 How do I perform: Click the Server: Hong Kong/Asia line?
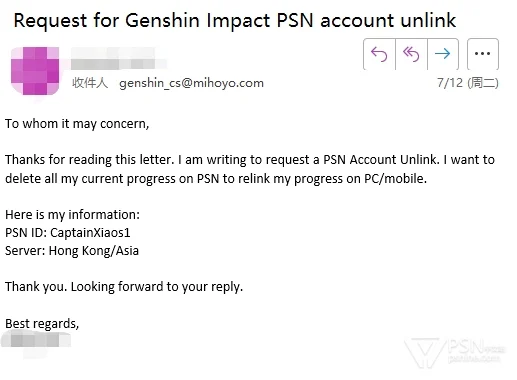click(72, 251)
